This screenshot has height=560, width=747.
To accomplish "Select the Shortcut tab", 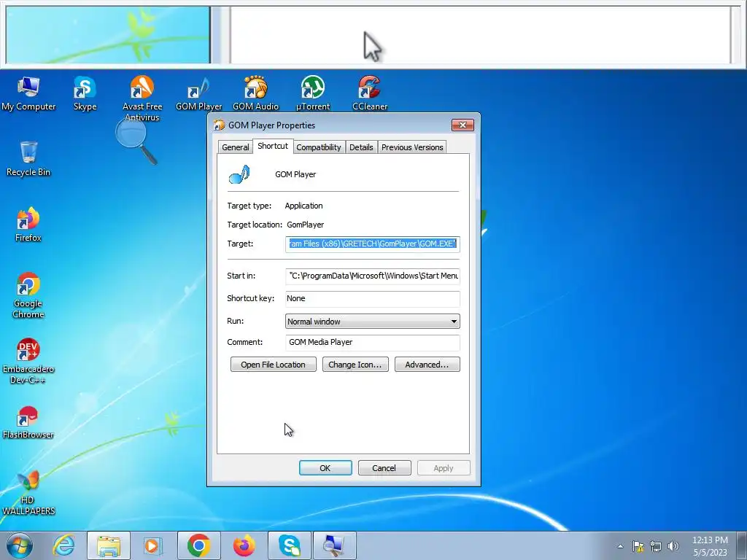I will [273, 146].
